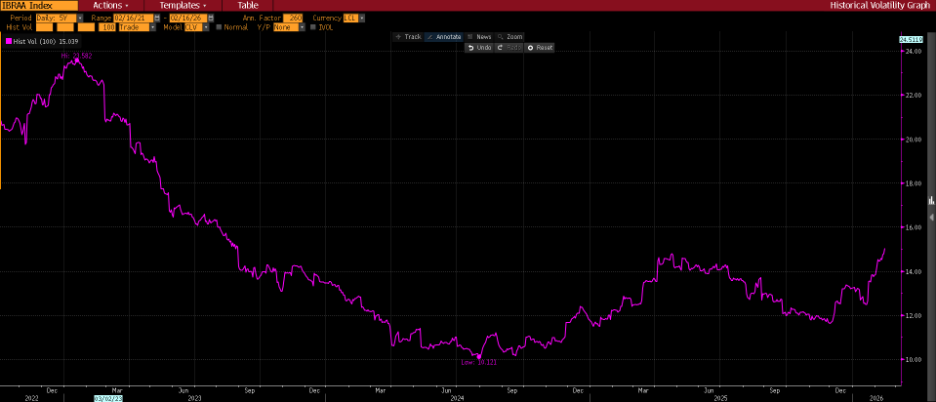Switch to the Table view
The height and width of the screenshot is (402, 936).
[x=247, y=5]
